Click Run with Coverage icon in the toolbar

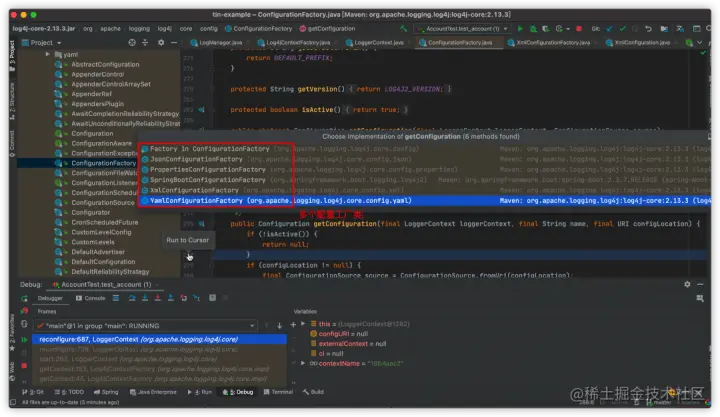pos(546,28)
